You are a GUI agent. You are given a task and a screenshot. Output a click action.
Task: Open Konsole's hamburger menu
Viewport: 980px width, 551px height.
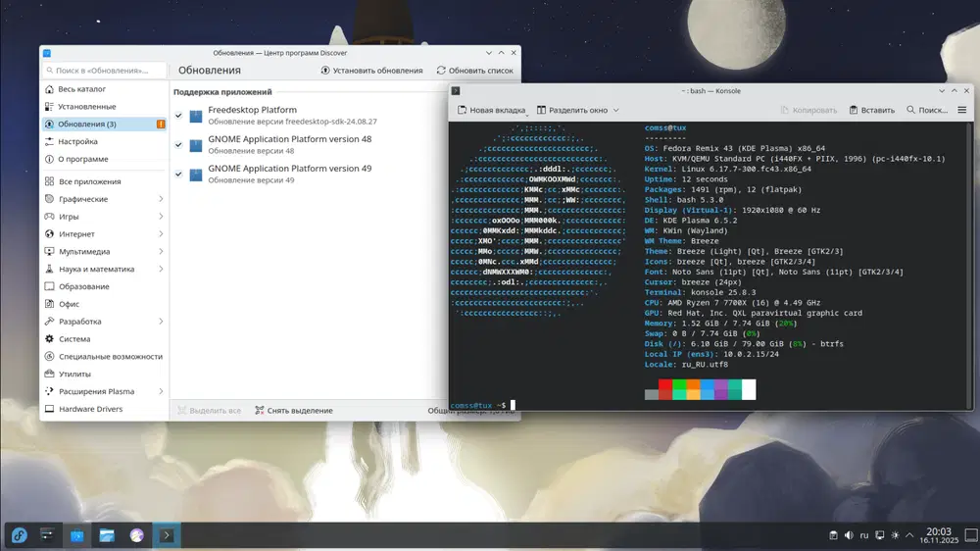pyautogui.click(x=962, y=110)
